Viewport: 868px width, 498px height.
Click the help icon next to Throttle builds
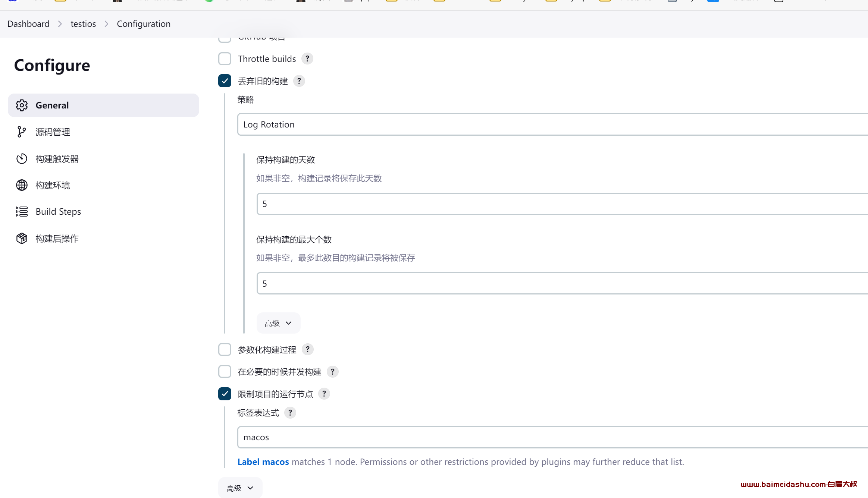tap(308, 59)
